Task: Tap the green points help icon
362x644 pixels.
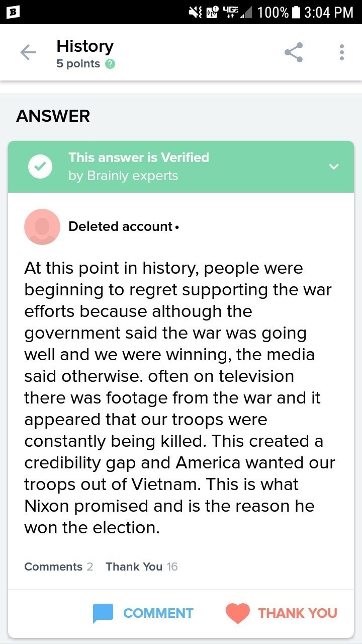Action: coord(110,64)
